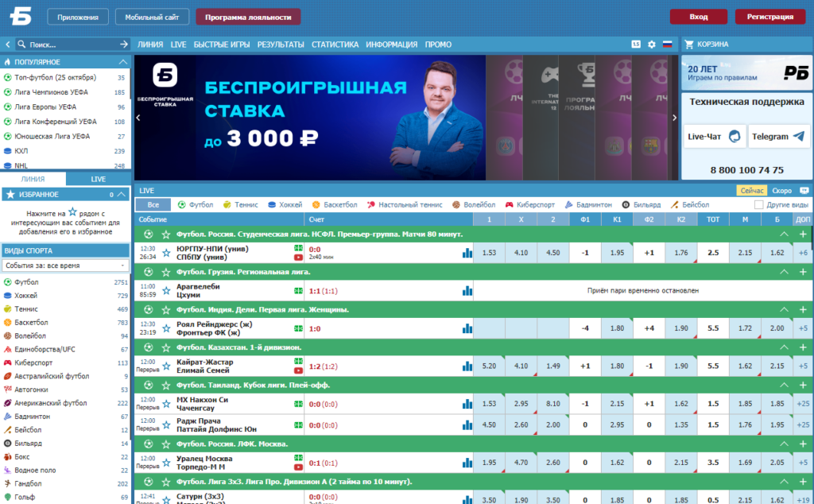814x504 pixels.
Task: Open the БЫСТРЫЕ ИГРЫ menu item
Action: 222,45
